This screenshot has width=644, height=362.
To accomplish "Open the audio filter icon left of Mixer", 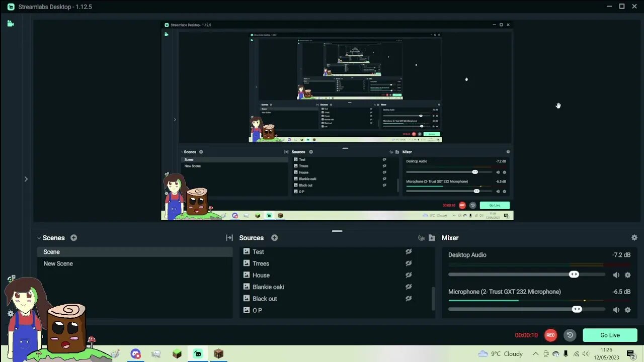I will [x=421, y=238].
